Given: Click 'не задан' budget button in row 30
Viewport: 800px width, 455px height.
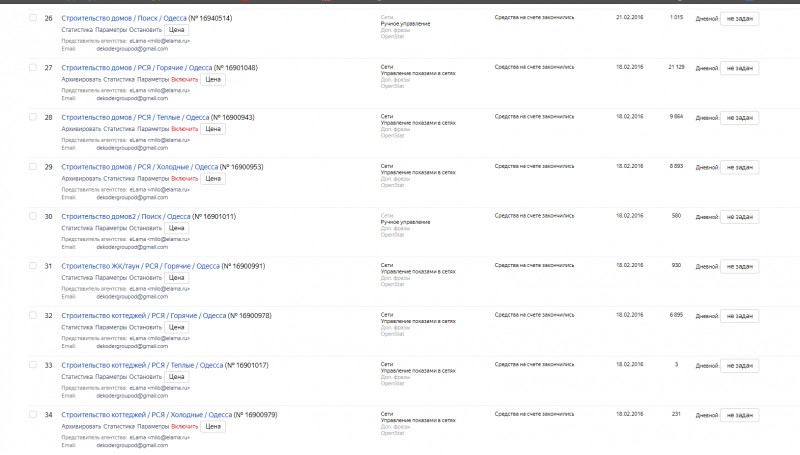Looking at the screenshot, I should pos(739,217).
